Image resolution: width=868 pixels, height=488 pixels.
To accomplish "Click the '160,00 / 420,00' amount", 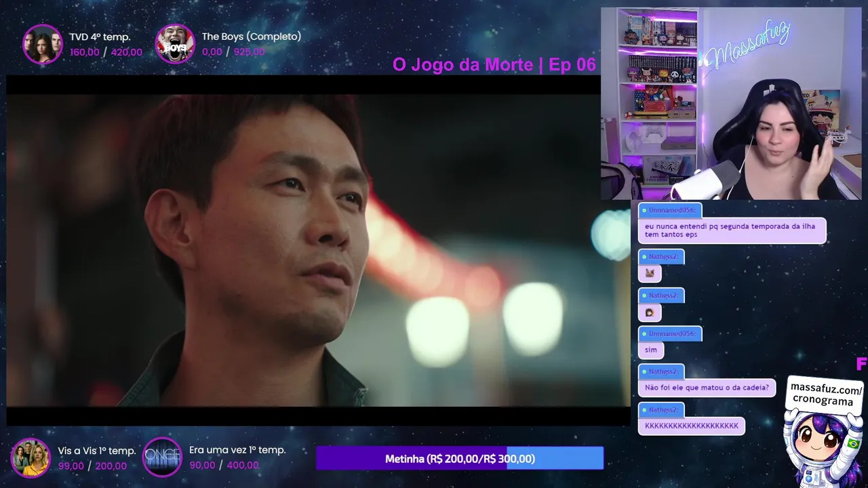I will pos(106,52).
